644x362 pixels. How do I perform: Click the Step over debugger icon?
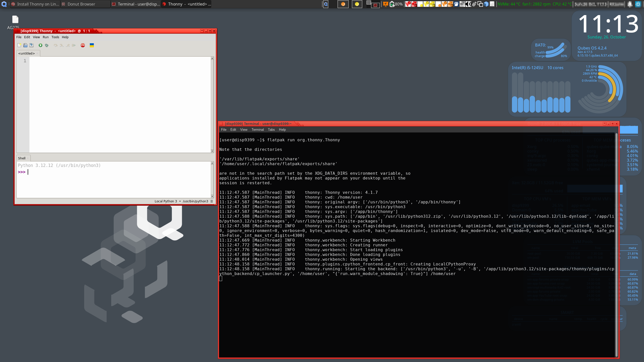tap(56, 45)
